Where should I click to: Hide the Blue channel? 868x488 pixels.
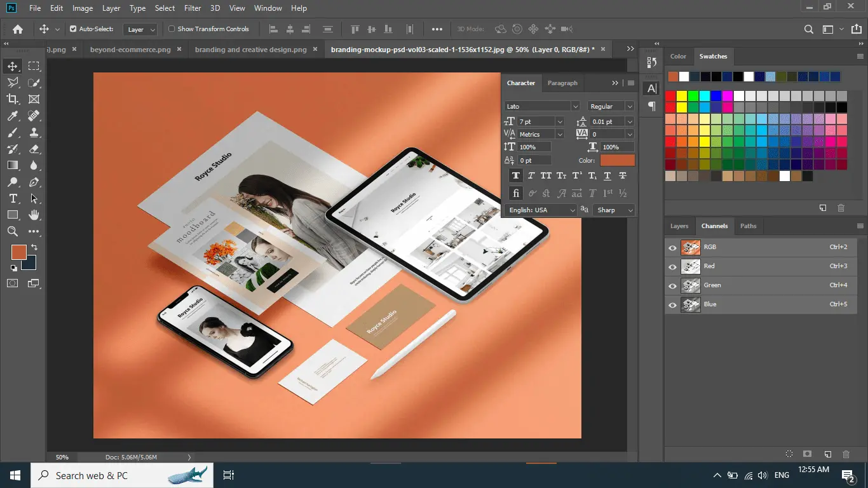click(x=672, y=304)
